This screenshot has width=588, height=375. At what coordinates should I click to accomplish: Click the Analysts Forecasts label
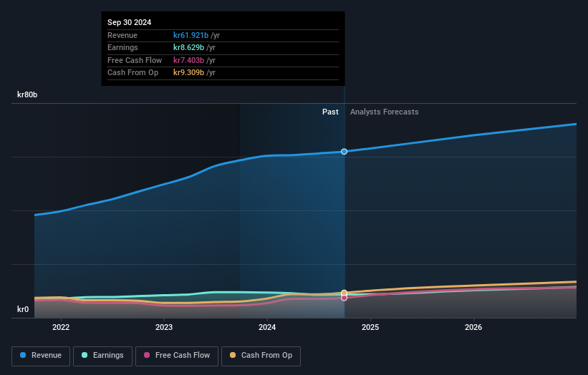tap(385, 112)
